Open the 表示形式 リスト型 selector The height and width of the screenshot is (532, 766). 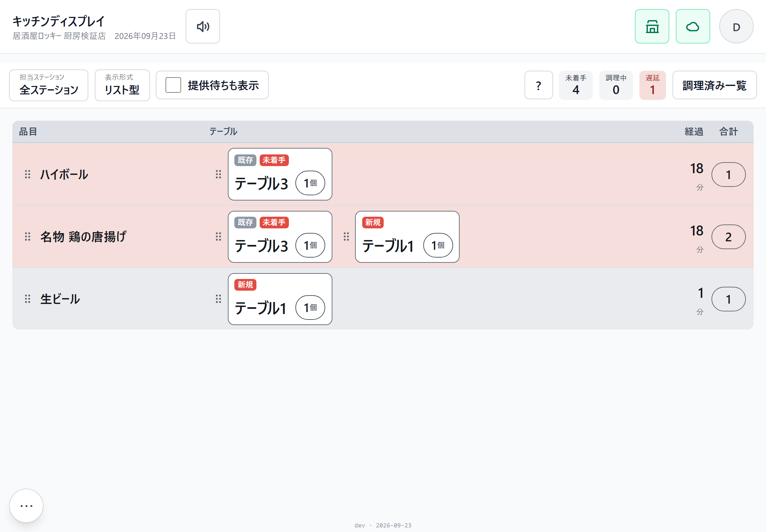pos(122,85)
